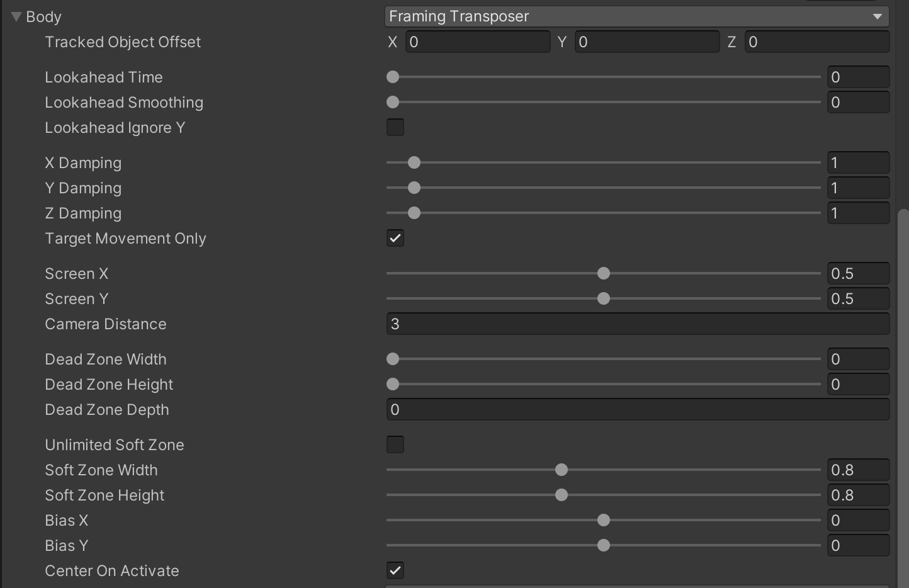Enable Unlimited Soft Zone checkbox
The image size is (909, 588).
(x=395, y=444)
